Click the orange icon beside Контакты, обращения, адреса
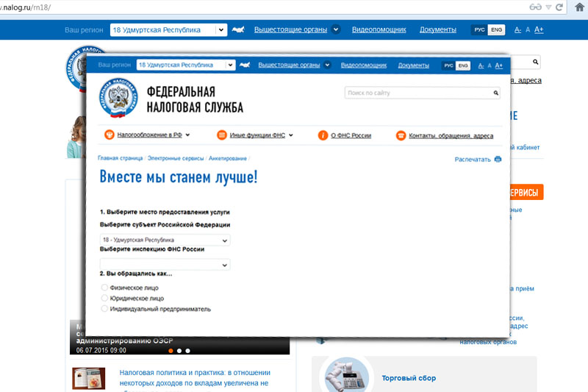588x392 pixels. coord(401,135)
